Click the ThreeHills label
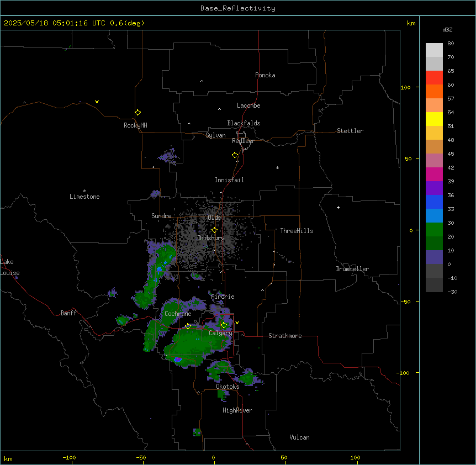This screenshot has width=476, height=465. [297, 231]
